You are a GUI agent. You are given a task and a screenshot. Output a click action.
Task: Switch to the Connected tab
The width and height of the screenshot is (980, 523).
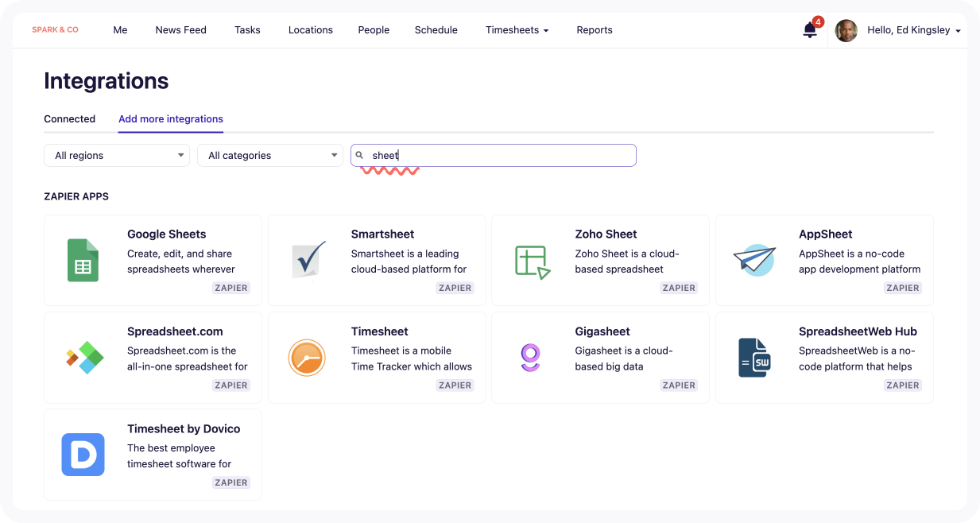70,119
